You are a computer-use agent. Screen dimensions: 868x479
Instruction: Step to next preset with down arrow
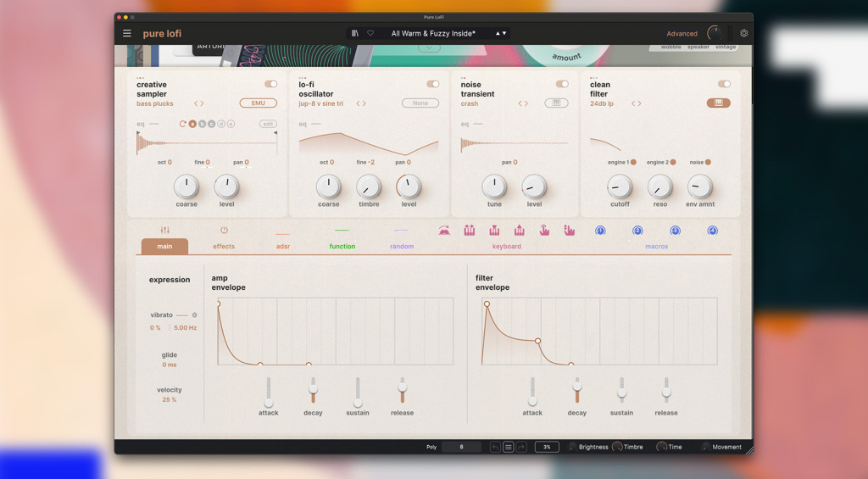tap(504, 33)
